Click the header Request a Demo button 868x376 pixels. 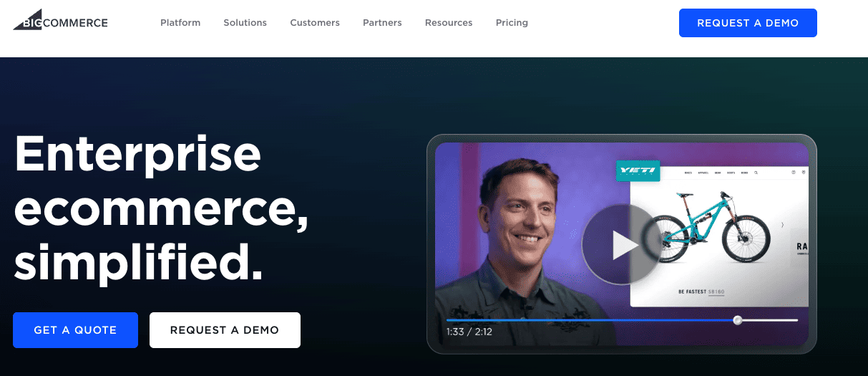pyautogui.click(x=748, y=23)
